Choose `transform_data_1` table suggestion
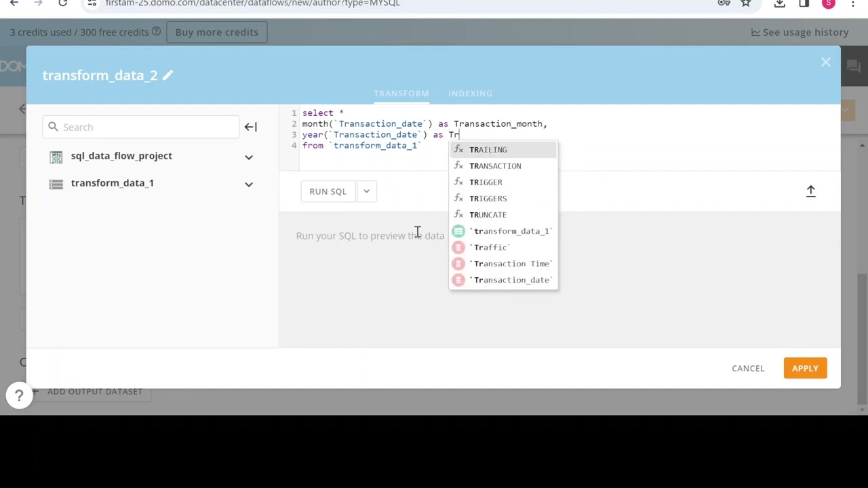868x488 pixels. coord(503,231)
